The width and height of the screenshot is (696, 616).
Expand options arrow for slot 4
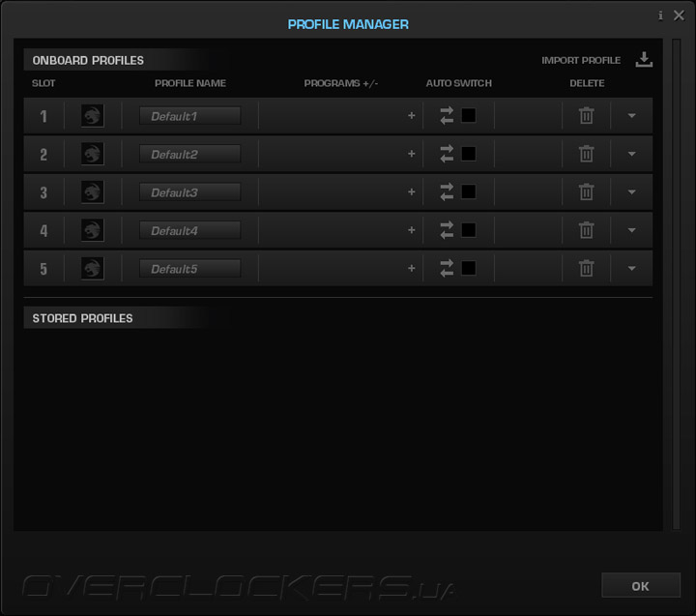coord(631,230)
